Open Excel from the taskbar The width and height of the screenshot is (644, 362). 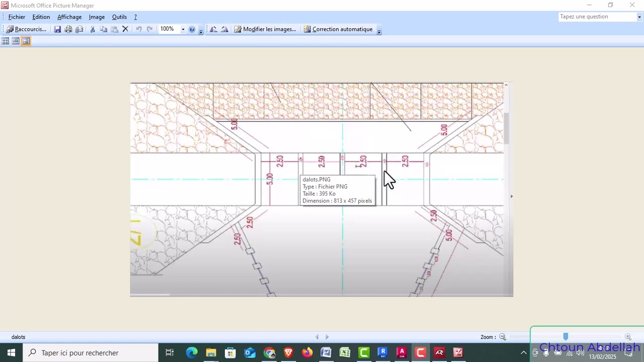pos(345,353)
